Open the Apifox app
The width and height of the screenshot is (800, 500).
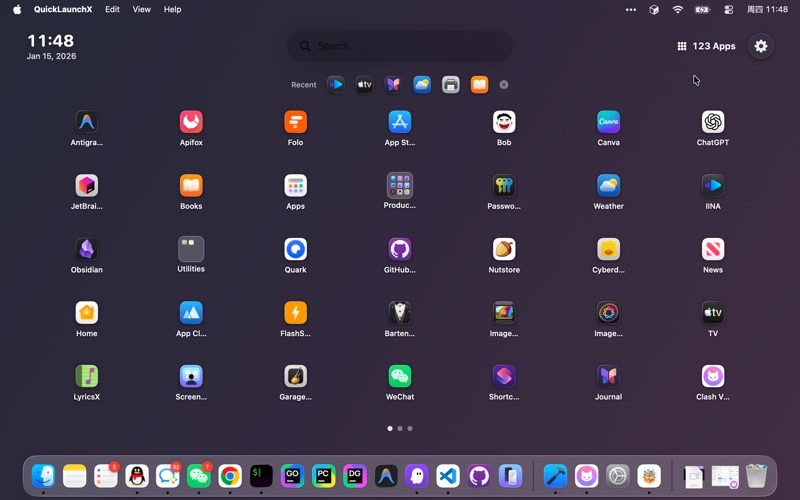[191, 122]
